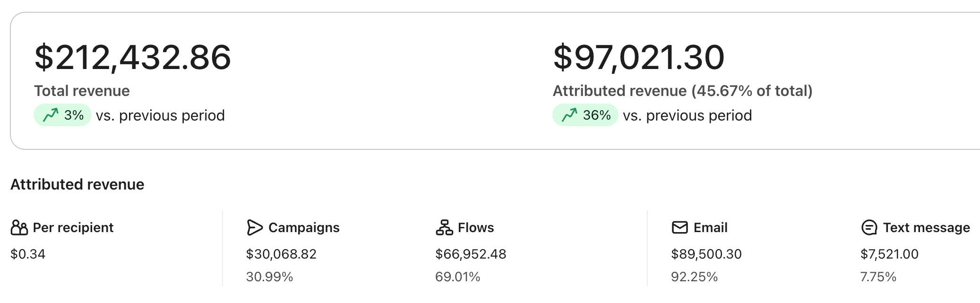Click the Per recipient people icon
980x303 pixels.
(19, 228)
